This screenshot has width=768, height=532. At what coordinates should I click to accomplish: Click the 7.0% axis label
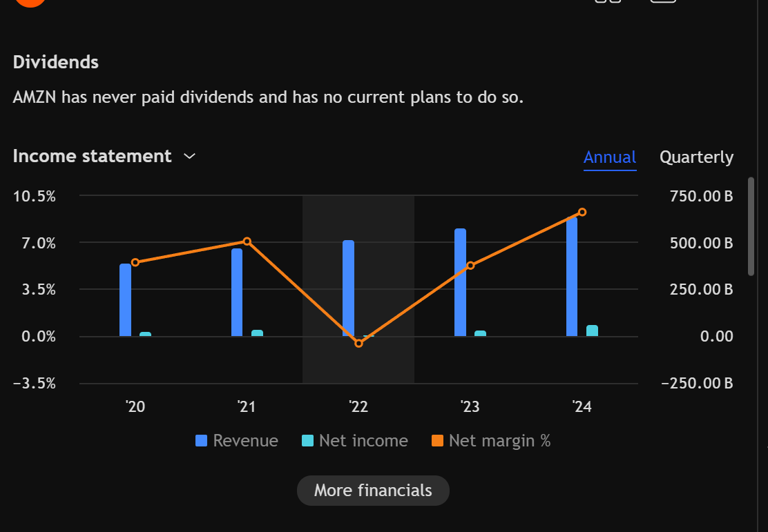tap(39, 244)
